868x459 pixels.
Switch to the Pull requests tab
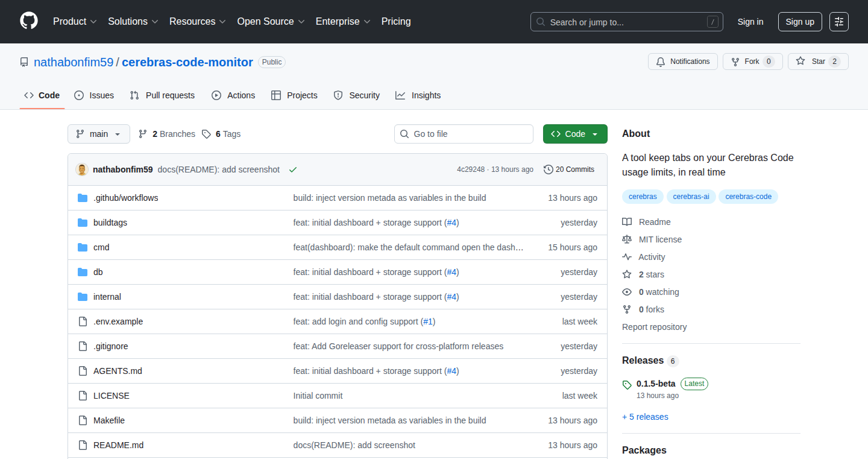[162, 95]
